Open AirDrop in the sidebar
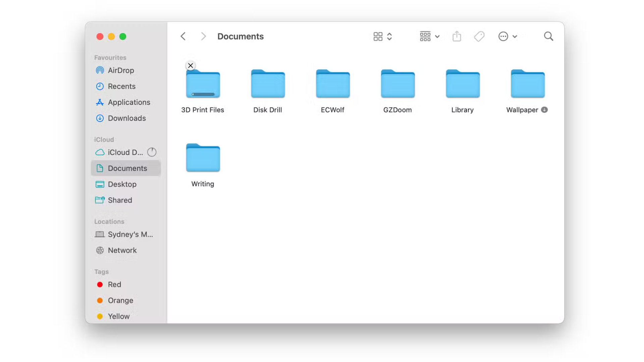Image resolution: width=644 pixels, height=362 pixels. 121,70
